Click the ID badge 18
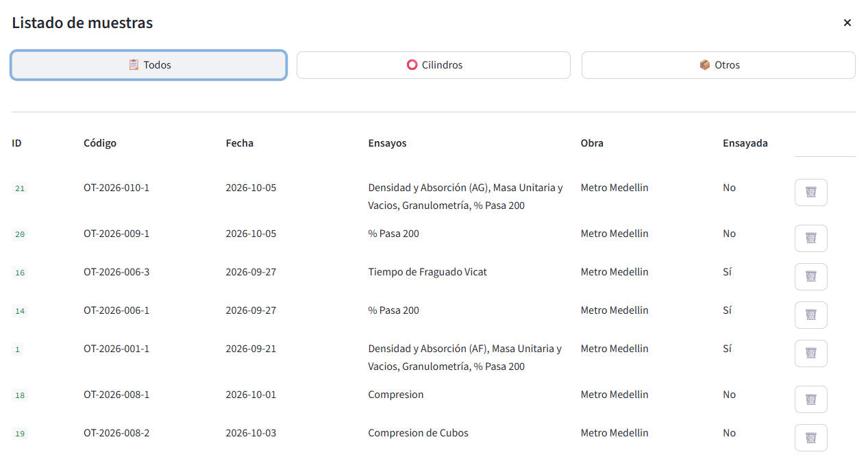This screenshot has width=868, height=459. coord(20,395)
